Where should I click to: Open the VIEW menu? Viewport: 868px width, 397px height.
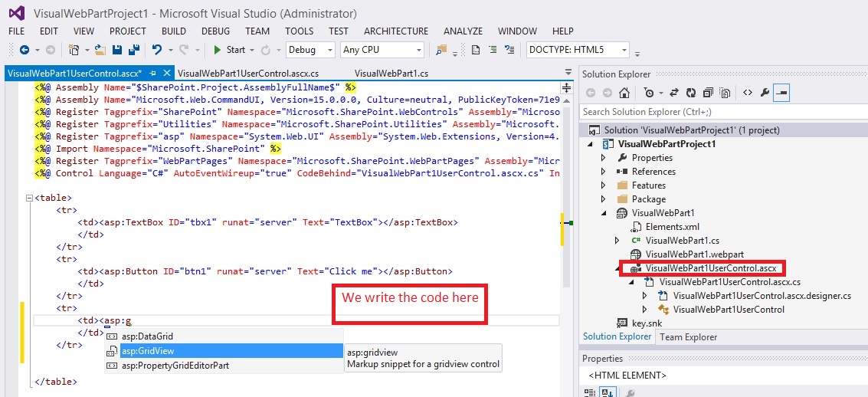pyautogui.click(x=84, y=31)
